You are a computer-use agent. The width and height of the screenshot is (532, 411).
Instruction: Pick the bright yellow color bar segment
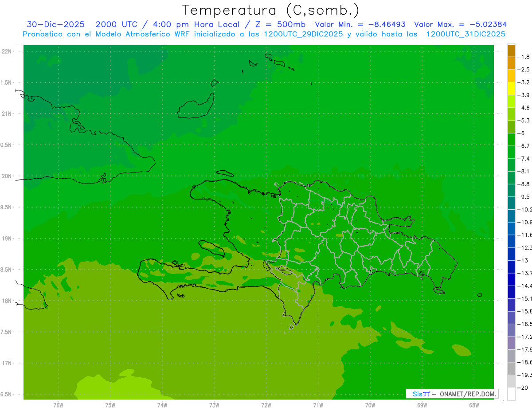[511, 89]
